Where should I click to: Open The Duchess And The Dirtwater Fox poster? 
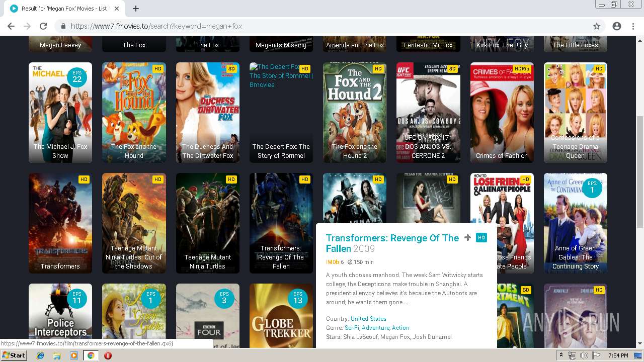[x=207, y=113]
